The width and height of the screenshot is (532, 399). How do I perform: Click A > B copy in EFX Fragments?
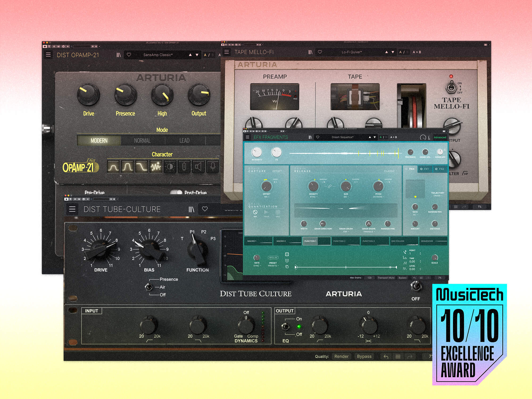(393, 137)
